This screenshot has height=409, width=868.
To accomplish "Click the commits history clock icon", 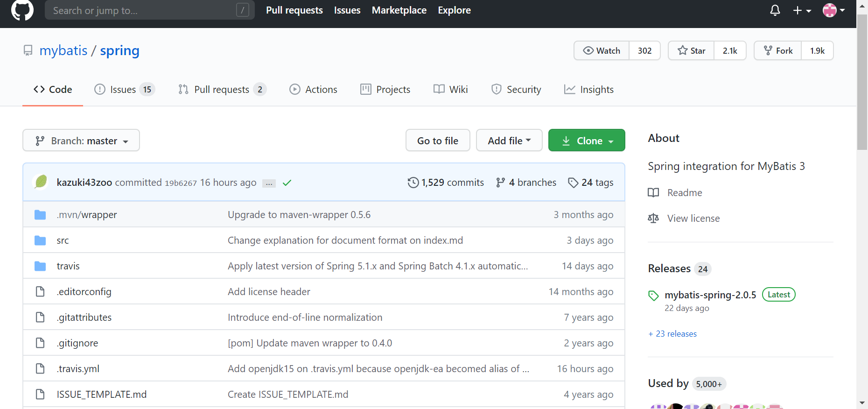I will [x=413, y=183].
